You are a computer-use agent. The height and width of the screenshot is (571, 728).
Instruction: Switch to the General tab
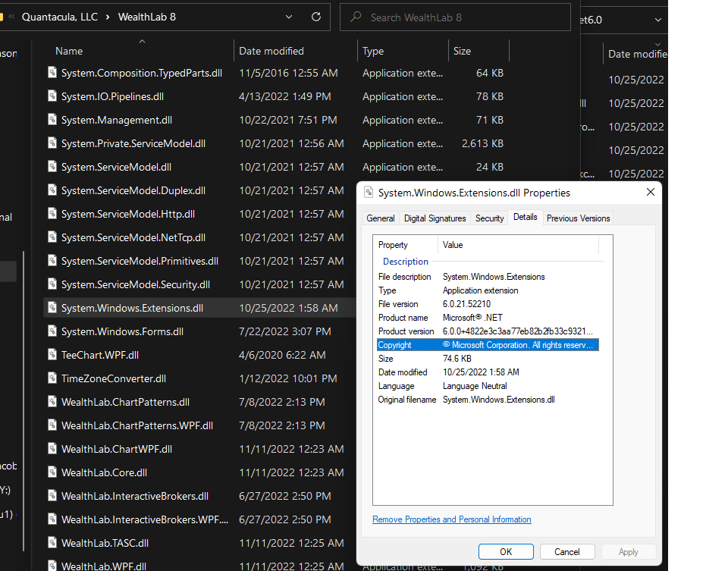(x=380, y=218)
